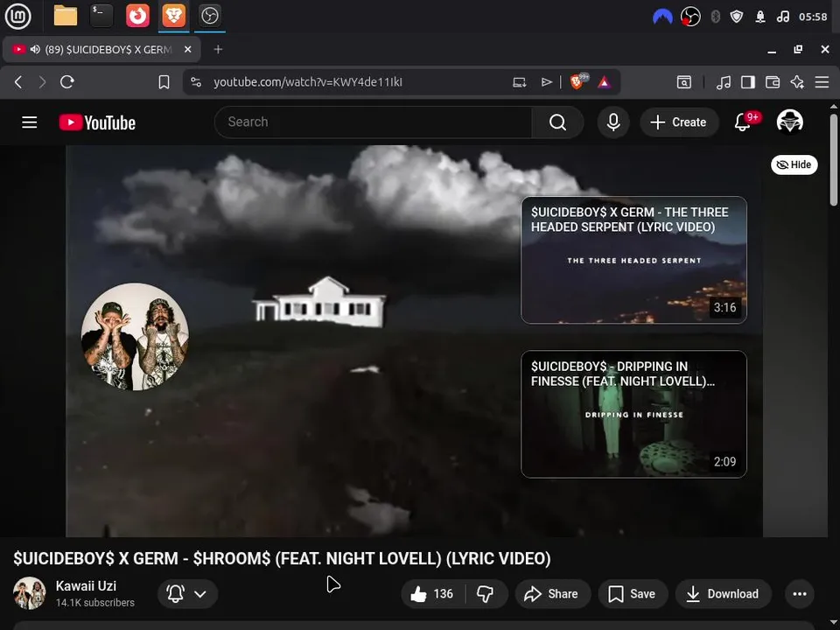Open the system notifications bell in the tray
This screenshot has width=840, height=630.
(x=760, y=17)
